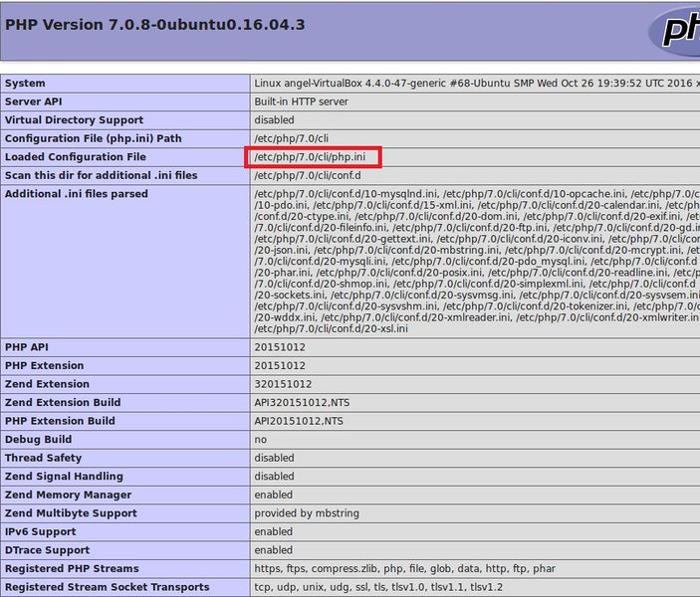Select the Built-in HTTP server value
This screenshot has height=597, width=700.
tap(302, 101)
